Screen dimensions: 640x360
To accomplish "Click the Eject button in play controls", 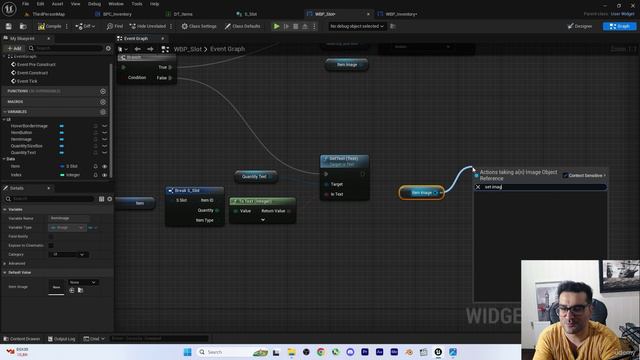I will click(x=305, y=26).
